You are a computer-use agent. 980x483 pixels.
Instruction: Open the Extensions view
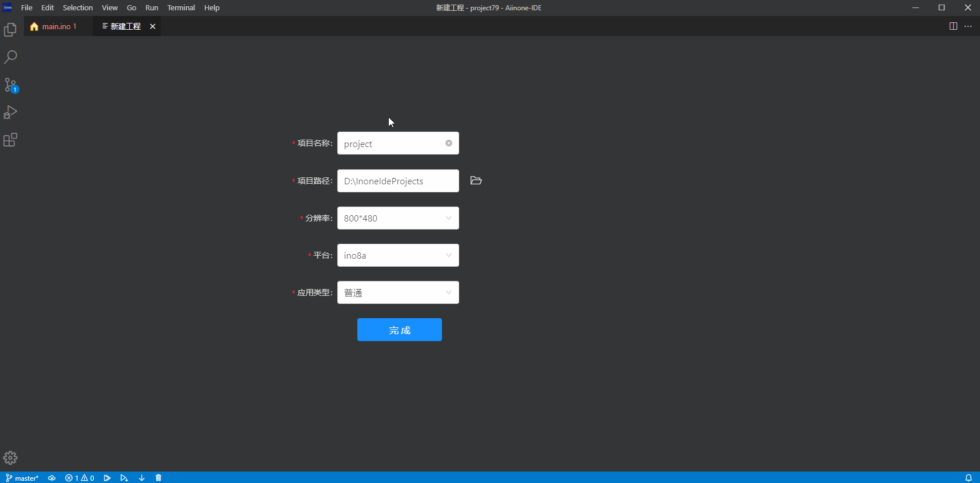point(10,140)
